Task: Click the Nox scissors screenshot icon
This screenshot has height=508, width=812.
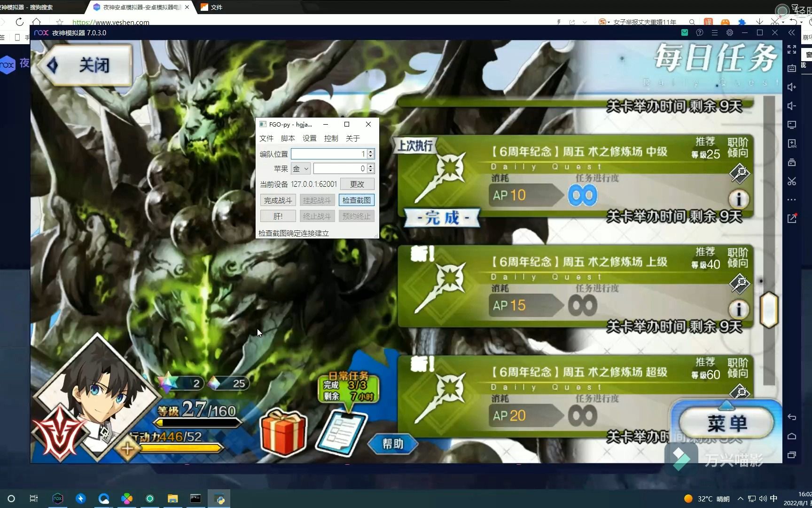Action: (x=792, y=181)
